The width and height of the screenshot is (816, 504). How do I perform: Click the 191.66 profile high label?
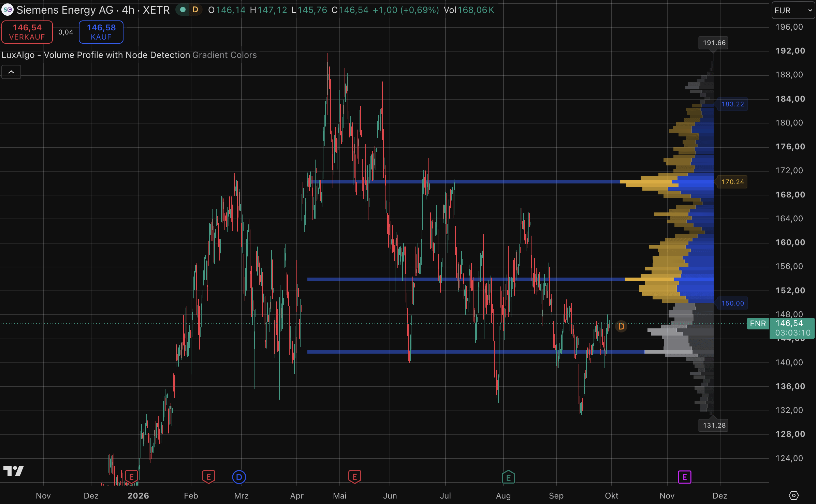click(714, 43)
